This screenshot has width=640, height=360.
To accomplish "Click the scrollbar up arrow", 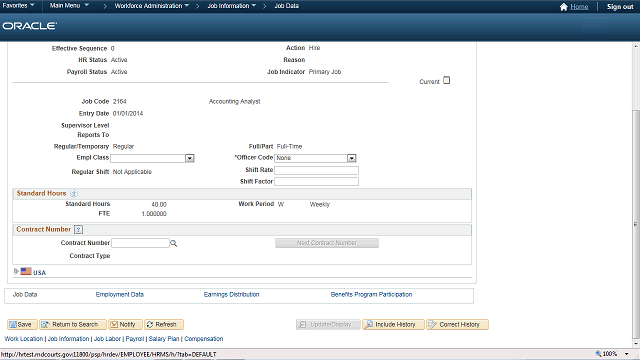I will pyautogui.click(x=636, y=46).
